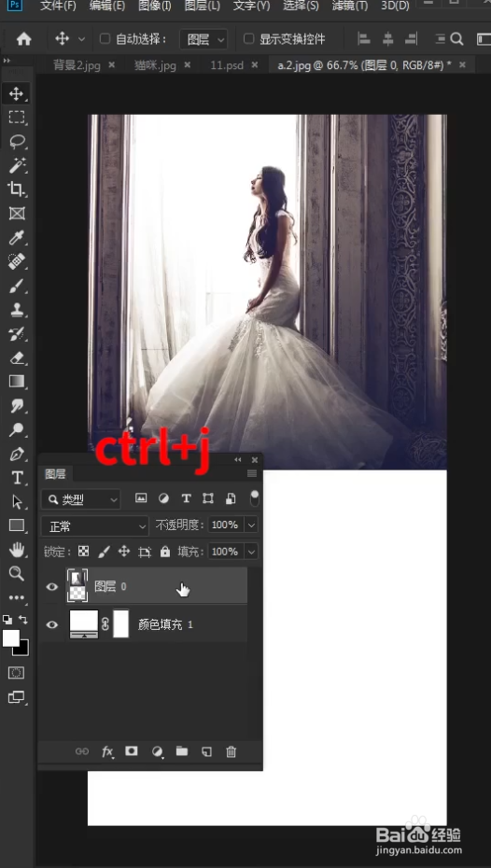491x868 pixels.
Task: Open the 类型 filter dropdown
Action: point(81,499)
